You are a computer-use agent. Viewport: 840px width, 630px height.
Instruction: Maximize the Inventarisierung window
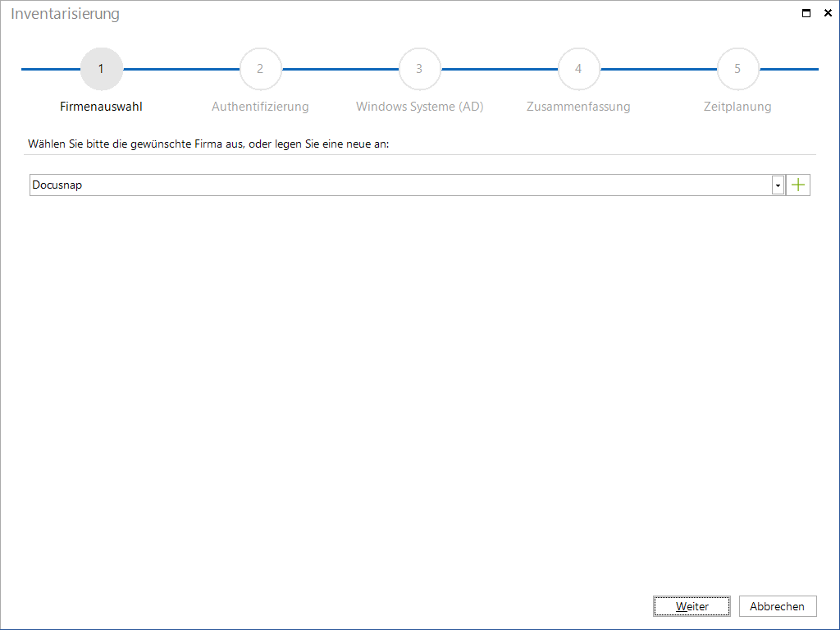tap(806, 13)
